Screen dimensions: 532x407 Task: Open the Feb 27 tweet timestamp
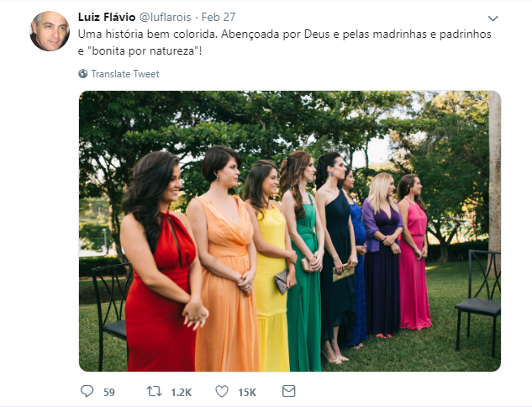tap(219, 17)
